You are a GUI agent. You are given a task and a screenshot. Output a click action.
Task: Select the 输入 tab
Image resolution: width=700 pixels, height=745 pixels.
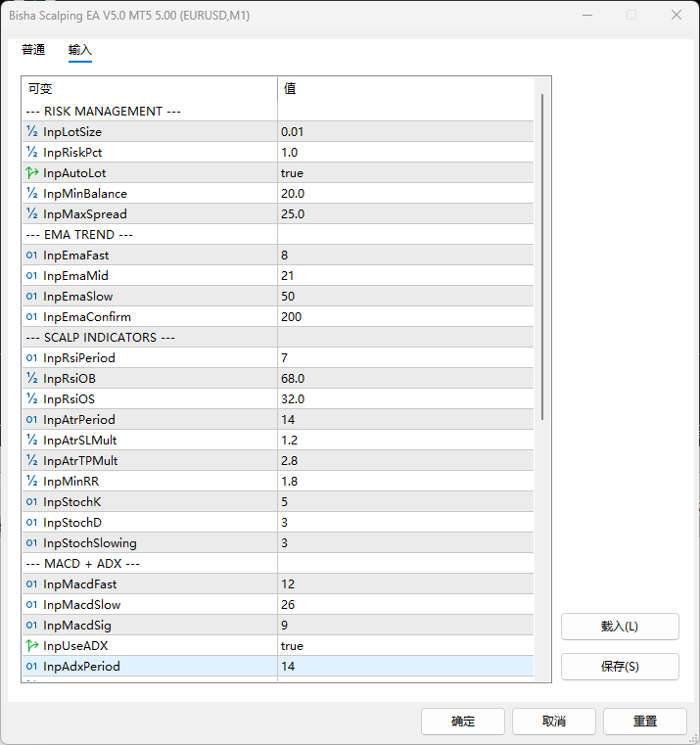tap(80, 50)
